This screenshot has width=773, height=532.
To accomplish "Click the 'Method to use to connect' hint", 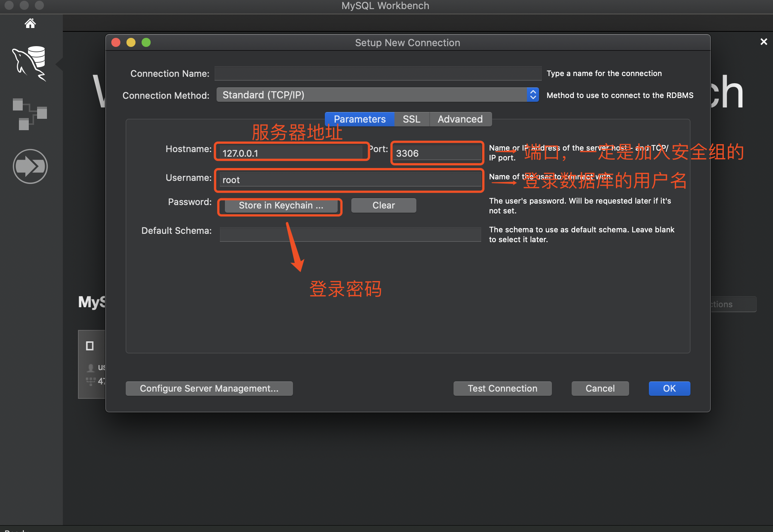I will click(620, 95).
